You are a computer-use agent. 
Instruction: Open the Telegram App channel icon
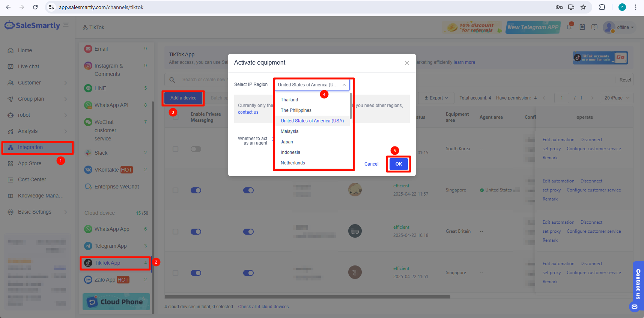pyautogui.click(x=88, y=246)
